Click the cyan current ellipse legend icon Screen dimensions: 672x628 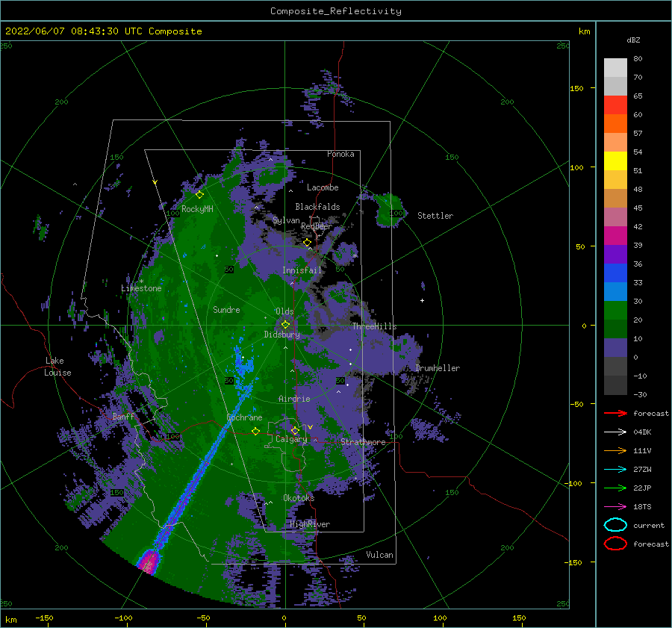(x=615, y=525)
